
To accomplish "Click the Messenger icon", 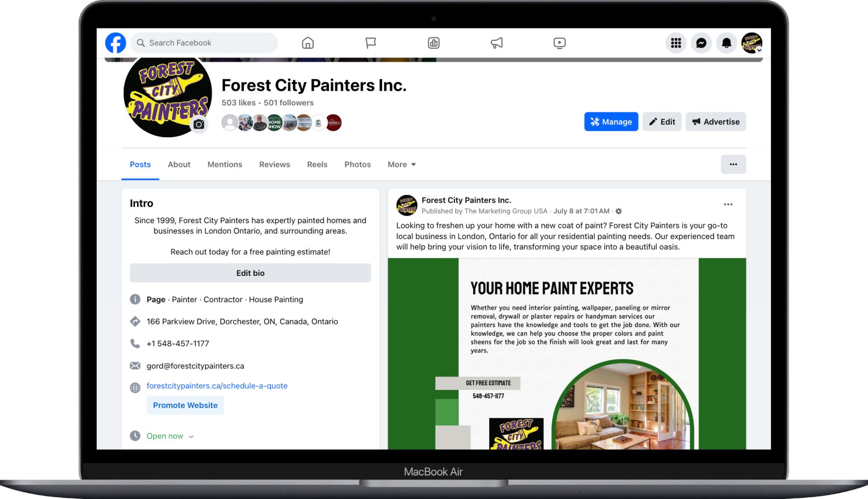I will (702, 43).
